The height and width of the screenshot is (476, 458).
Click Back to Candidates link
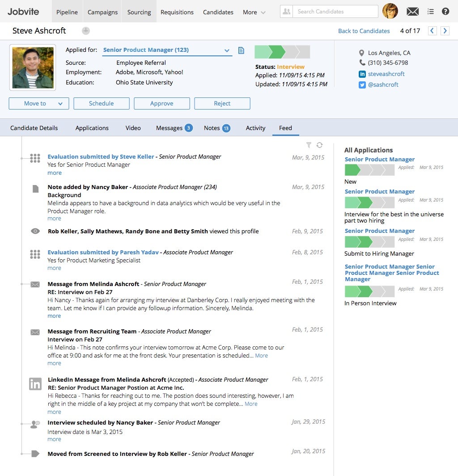[x=364, y=31]
